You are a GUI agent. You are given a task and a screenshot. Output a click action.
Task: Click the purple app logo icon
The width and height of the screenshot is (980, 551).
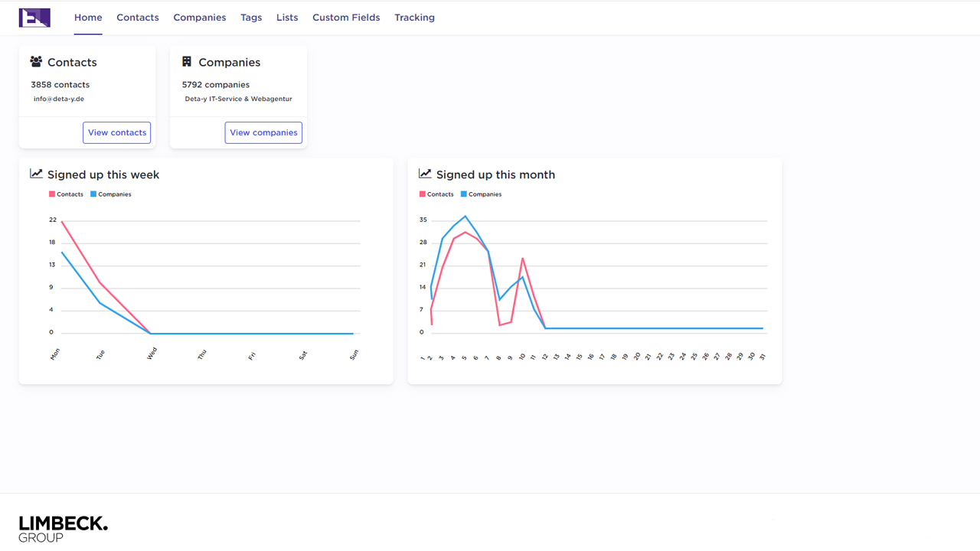coord(34,18)
